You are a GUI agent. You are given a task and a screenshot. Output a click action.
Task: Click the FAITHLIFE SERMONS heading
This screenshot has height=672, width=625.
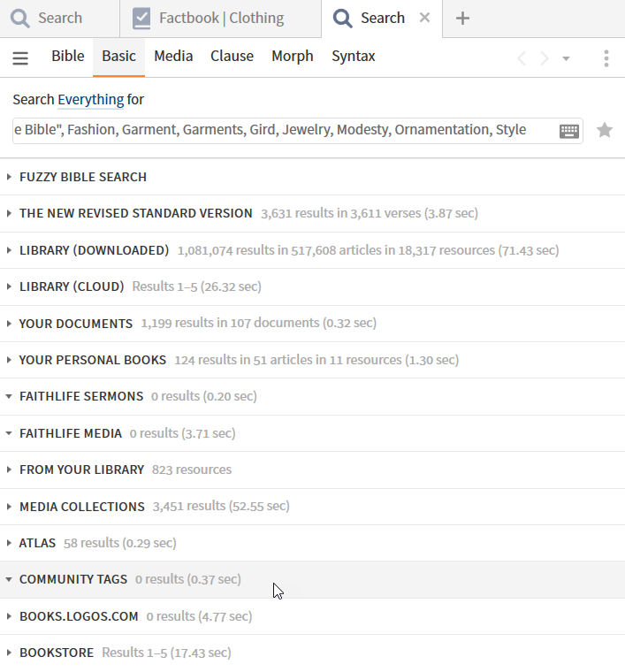coord(81,396)
